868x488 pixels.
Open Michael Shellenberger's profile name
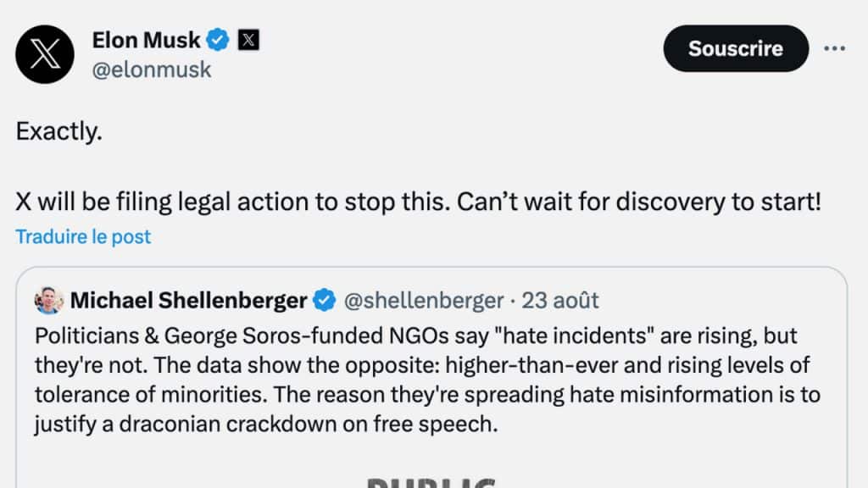click(x=188, y=300)
